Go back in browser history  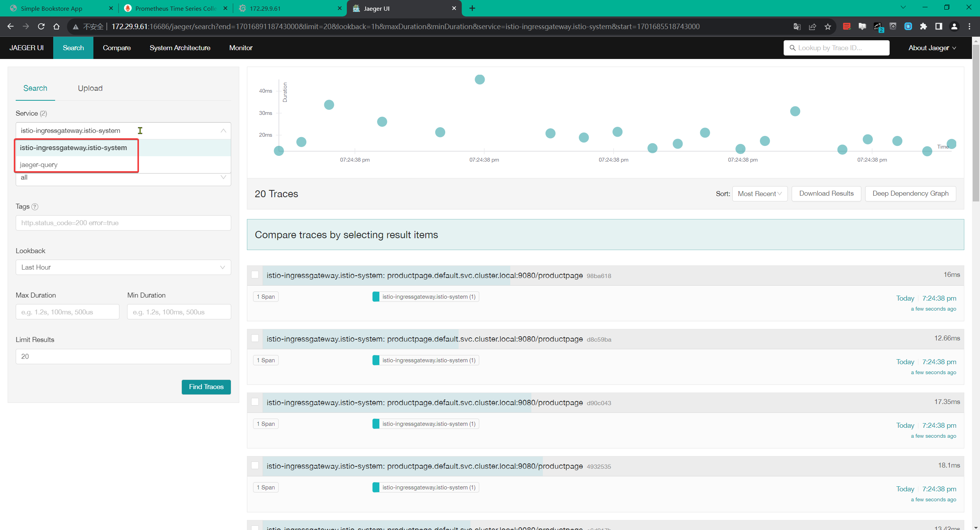tap(10, 26)
